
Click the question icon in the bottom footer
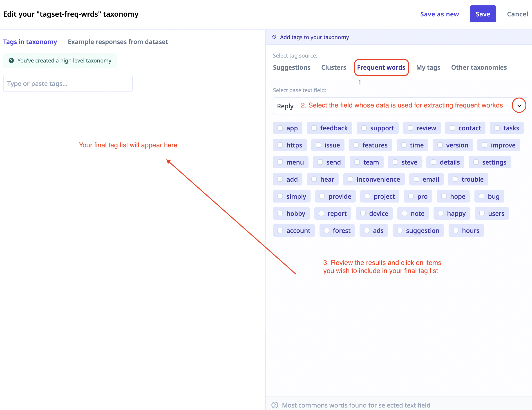(x=275, y=405)
